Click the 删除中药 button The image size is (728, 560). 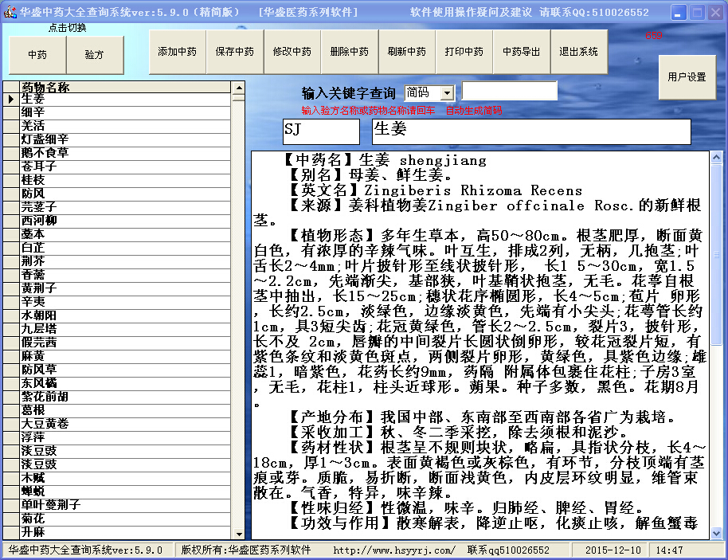point(350,52)
